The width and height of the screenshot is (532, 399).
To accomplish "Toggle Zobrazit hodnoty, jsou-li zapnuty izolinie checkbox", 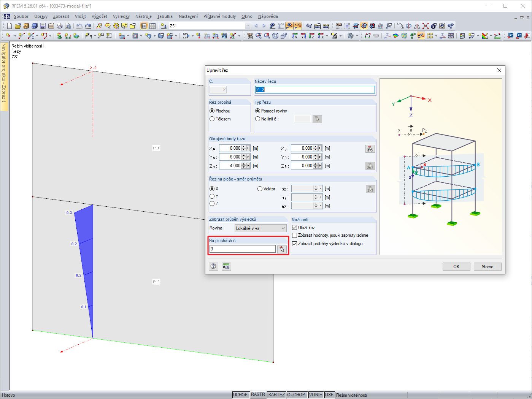I will pyautogui.click(x=294, y=236).
